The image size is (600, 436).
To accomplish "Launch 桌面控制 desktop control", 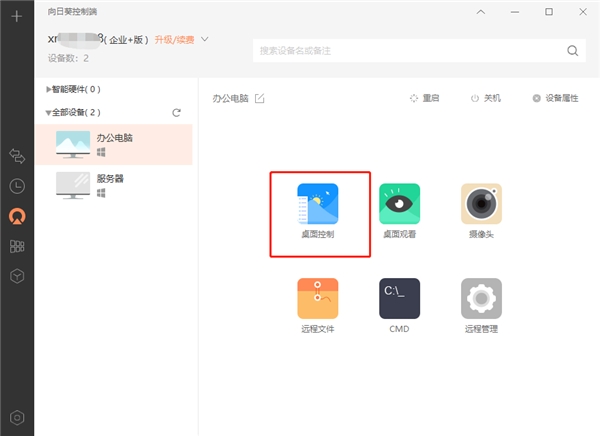I will [318, 211].
